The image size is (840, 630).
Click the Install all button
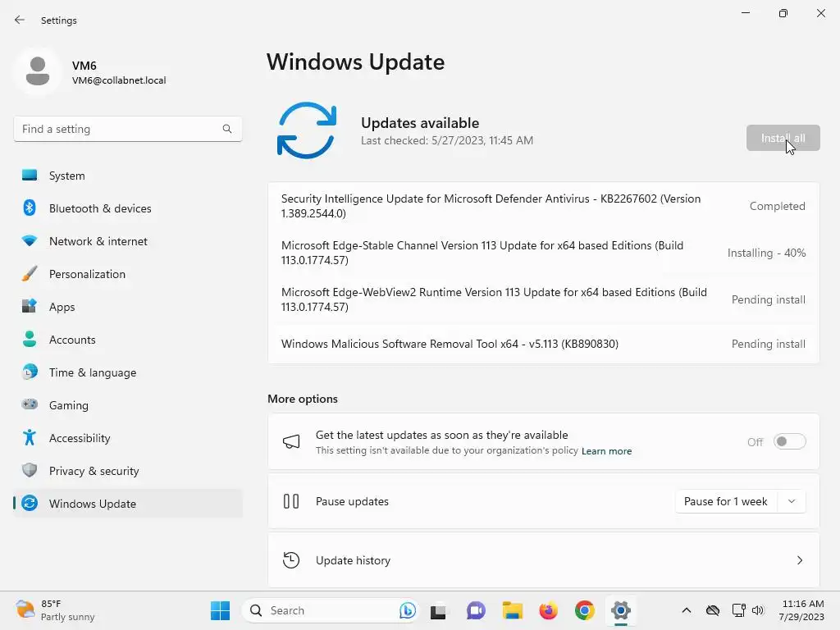783,138
